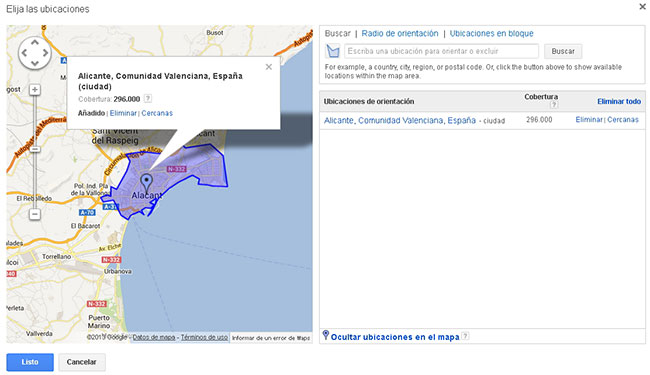650x375 pixels.
Task: Click Eliminar todo link
Action: coord(619,102)
